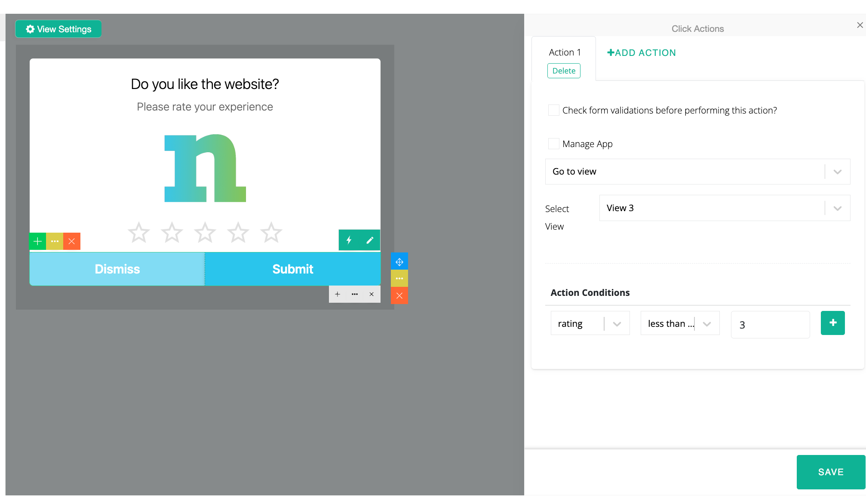866x504 pixels.
Task: Click the gray plus icon below Submit
Action: 338,294
